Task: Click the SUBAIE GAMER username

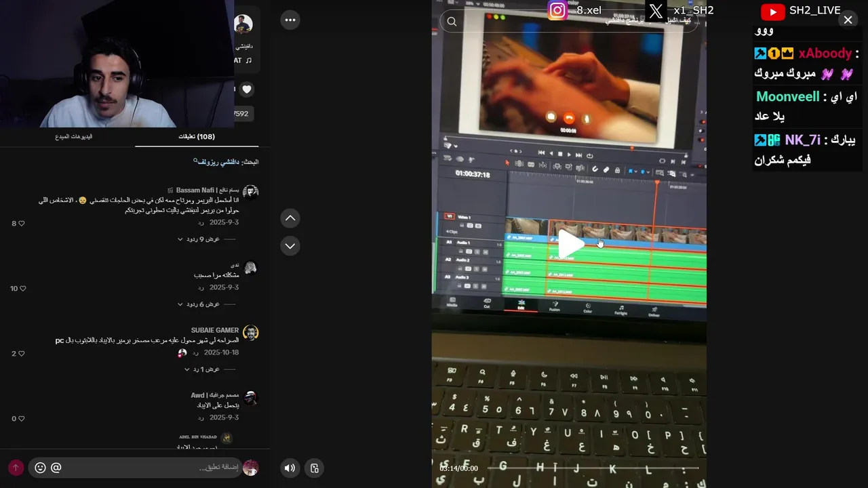Action: 215,330
